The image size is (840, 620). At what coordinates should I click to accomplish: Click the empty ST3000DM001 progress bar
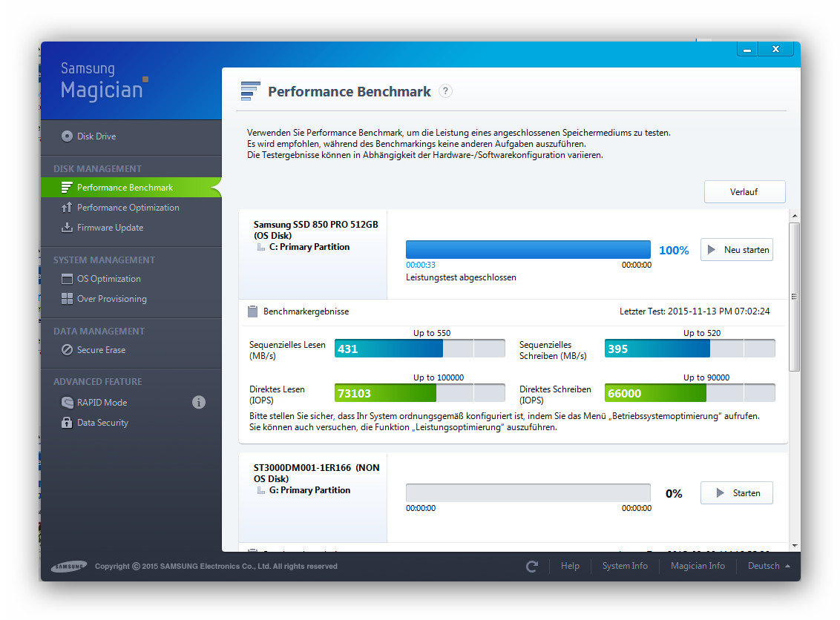click(x=528, y=492)
